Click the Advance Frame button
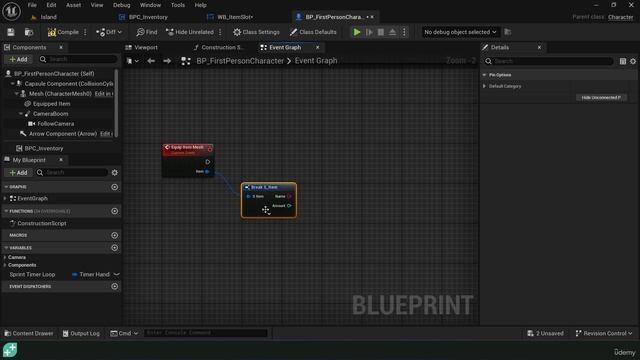Image resolution: width=640 pixels, height=360 pixels. click(369, 32)
